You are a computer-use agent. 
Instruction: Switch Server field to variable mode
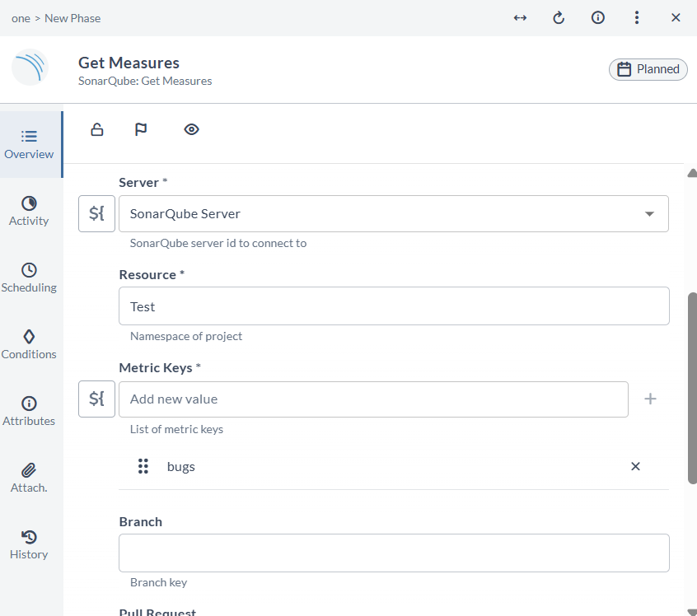(96, 214)
